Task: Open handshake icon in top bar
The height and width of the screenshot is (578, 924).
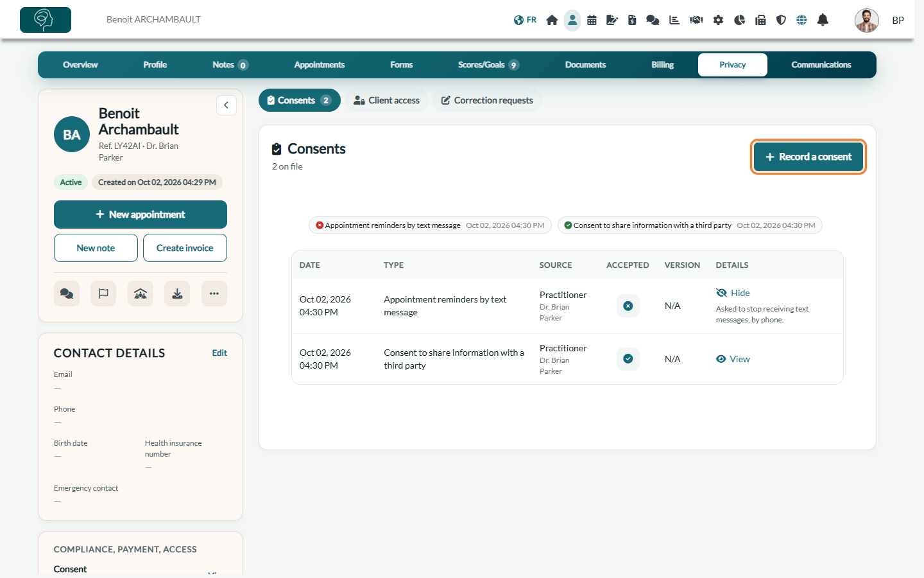Action: (696, 20)
